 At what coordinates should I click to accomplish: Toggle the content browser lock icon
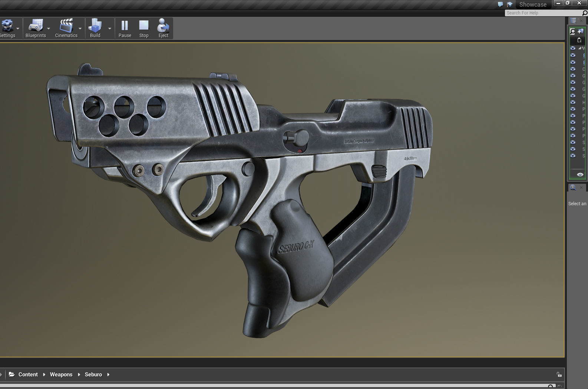click(x=559, y=375)
